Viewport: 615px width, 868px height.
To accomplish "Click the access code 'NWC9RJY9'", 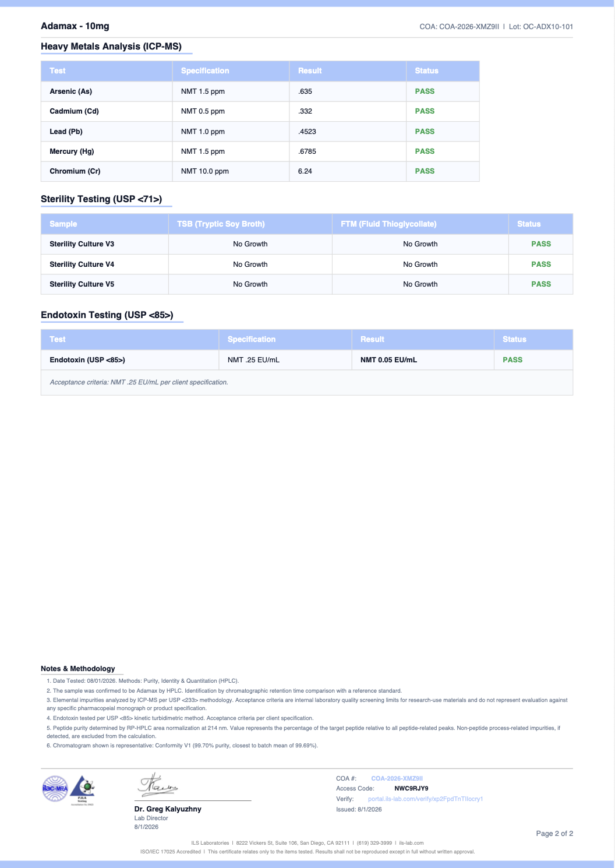I will tap(411, 788).
